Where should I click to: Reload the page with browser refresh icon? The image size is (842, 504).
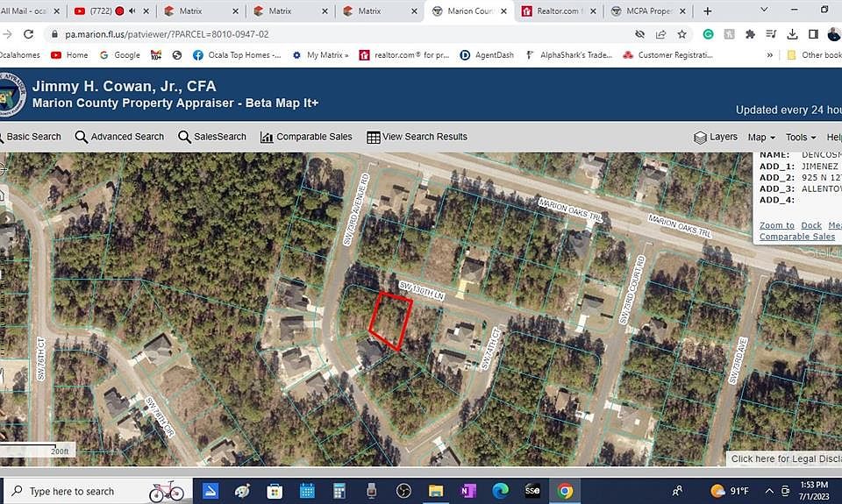[x=28, y=34]
